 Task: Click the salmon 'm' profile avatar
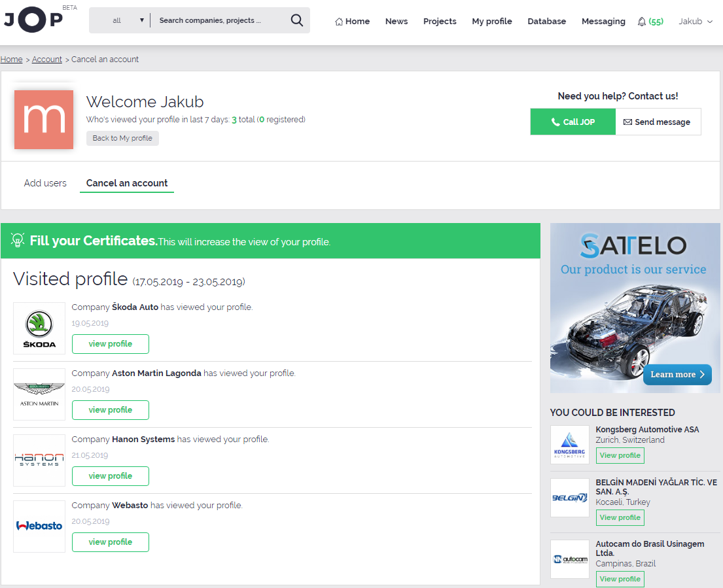(x=44, y=119)
